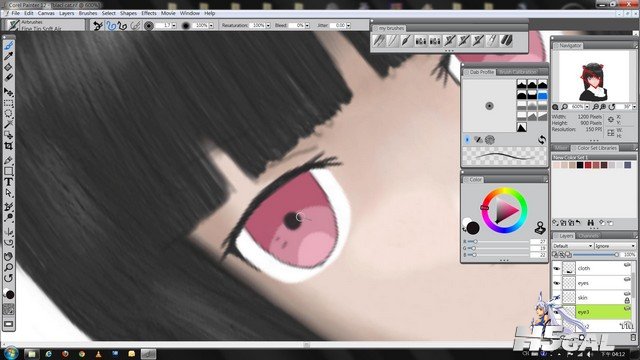Image resolution: width=640 pixels, height=360 pixels.
Task: Open the Airbrushes brush selector
Action: pos(46,25)
